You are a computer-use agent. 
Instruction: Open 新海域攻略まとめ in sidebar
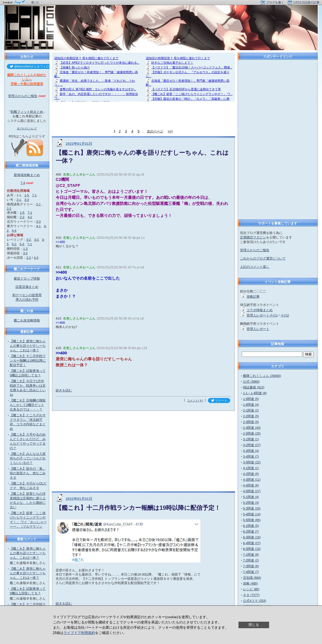tap(27, 175)
